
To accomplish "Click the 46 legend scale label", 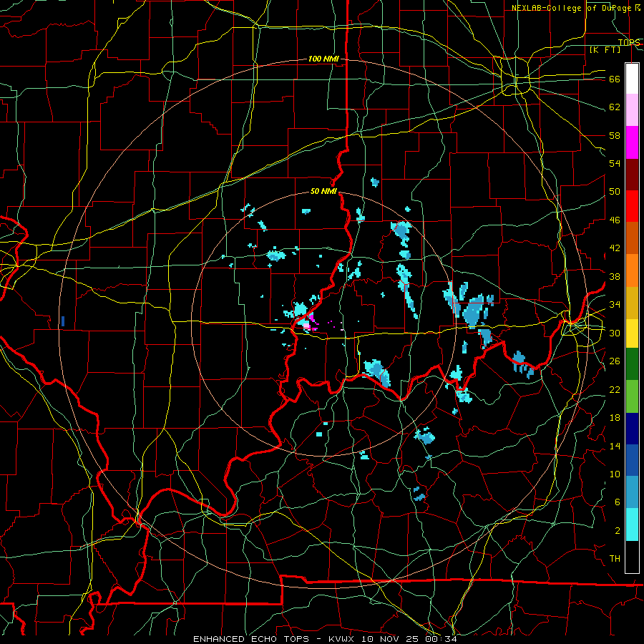I will click(615, 220).
